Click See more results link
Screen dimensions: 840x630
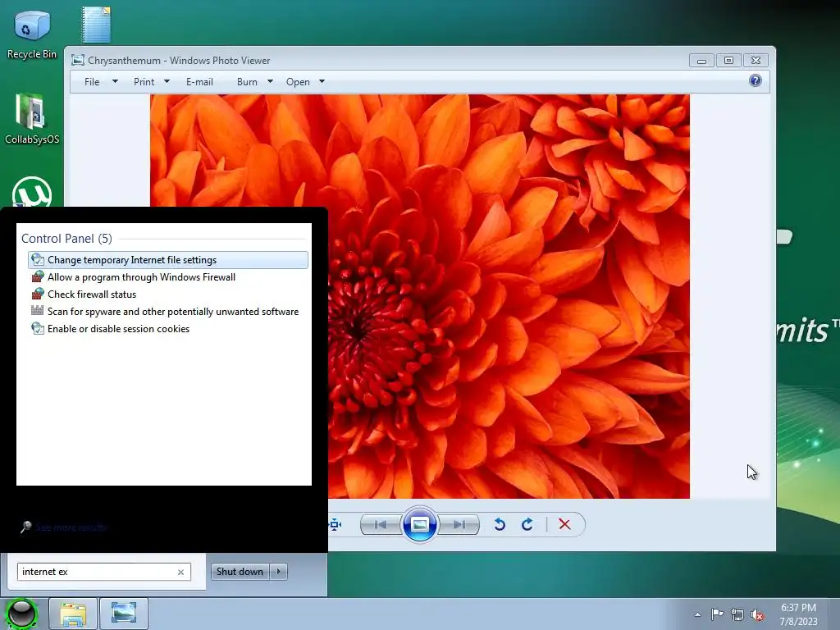(x=71, y=527)
